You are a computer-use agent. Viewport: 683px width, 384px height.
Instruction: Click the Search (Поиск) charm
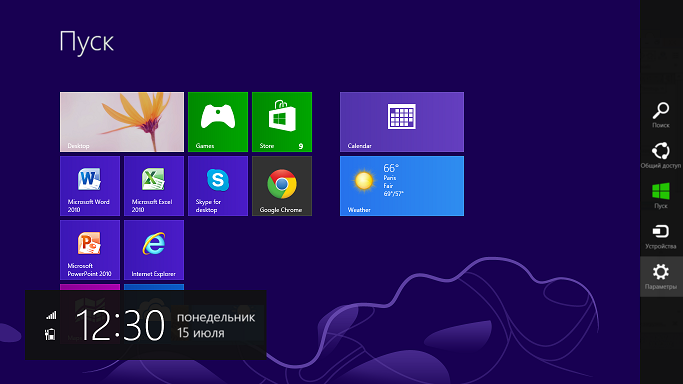pyautogui.click(x=661, y=115)
